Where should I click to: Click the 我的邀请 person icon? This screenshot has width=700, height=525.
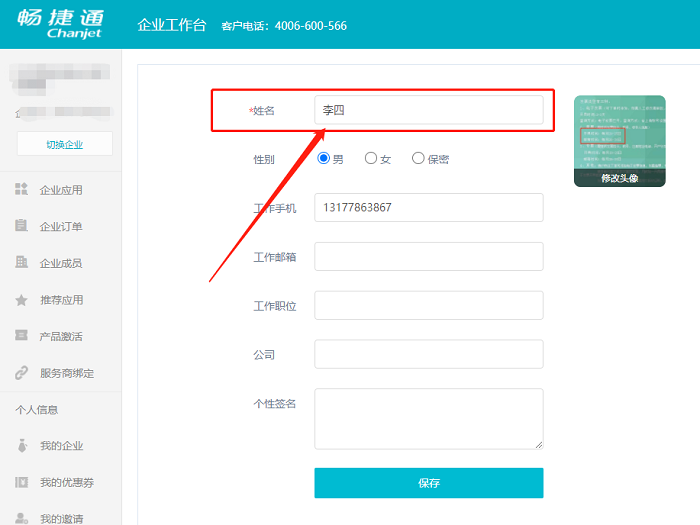pyautogui.click(x=21, y=518)
